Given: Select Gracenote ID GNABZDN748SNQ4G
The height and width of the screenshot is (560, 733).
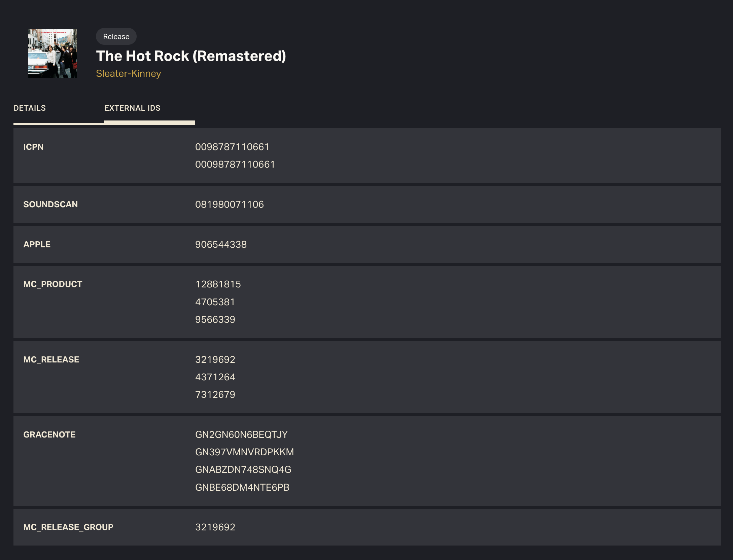Looking at the screenshot, I should [243, 469].
